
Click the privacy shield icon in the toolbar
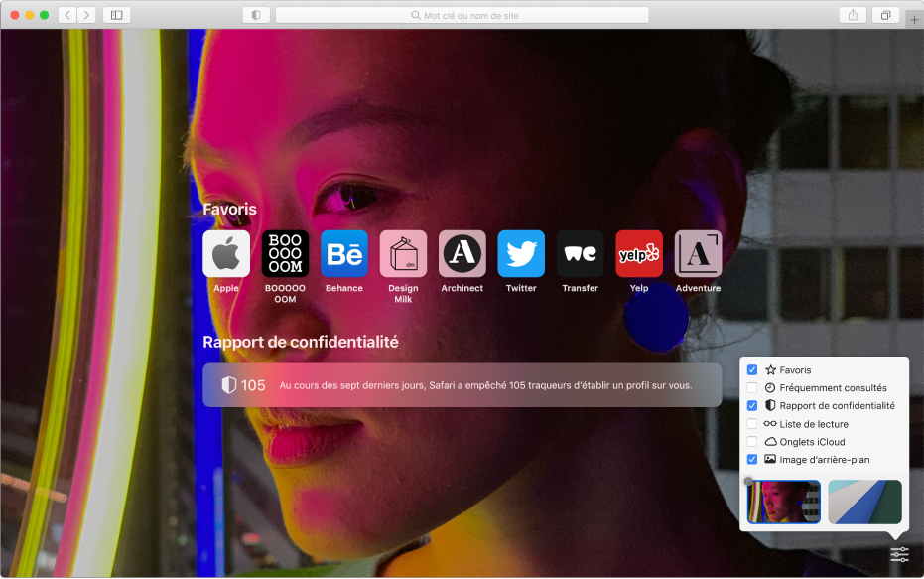pos(256,14)
